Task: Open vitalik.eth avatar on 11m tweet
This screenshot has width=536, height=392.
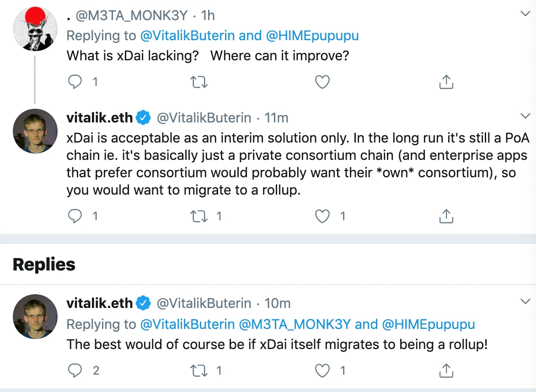Action: click(x=35, y=131)
